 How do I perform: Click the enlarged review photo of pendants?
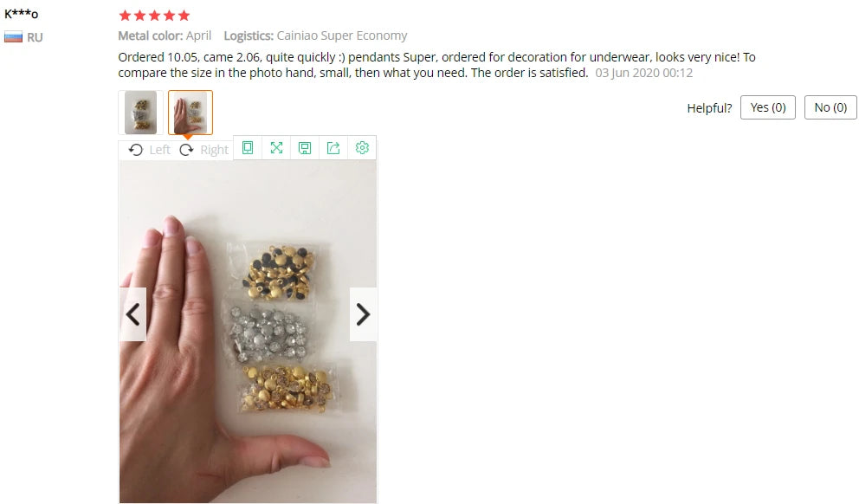point(248,332)
